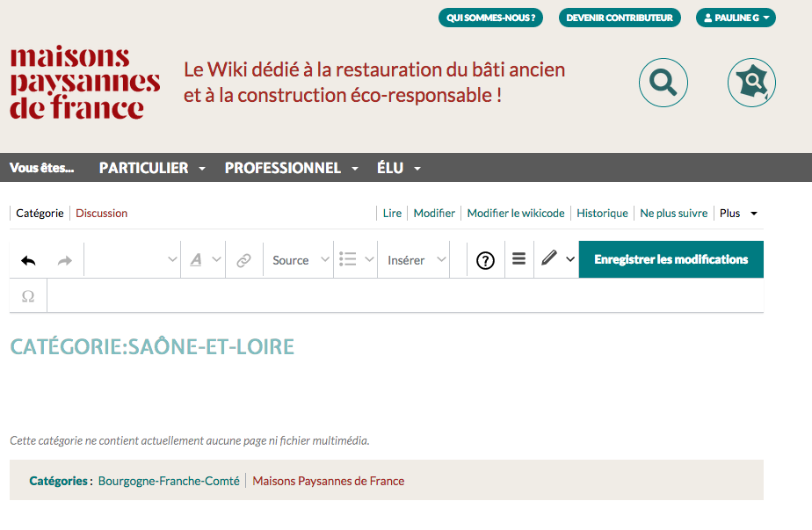
Task: Click Enregistrer les modifications button
Action: click(671, 259)
